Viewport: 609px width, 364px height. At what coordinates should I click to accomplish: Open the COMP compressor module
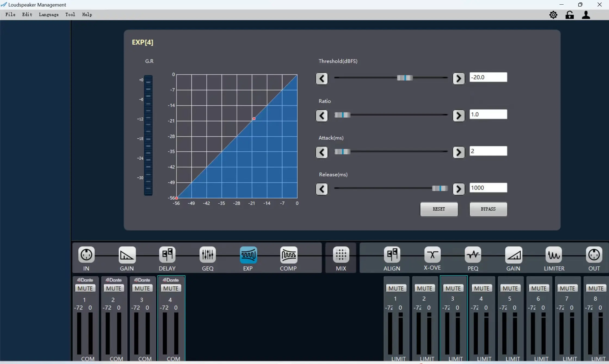pyautogui.click(x=289, y=255)
